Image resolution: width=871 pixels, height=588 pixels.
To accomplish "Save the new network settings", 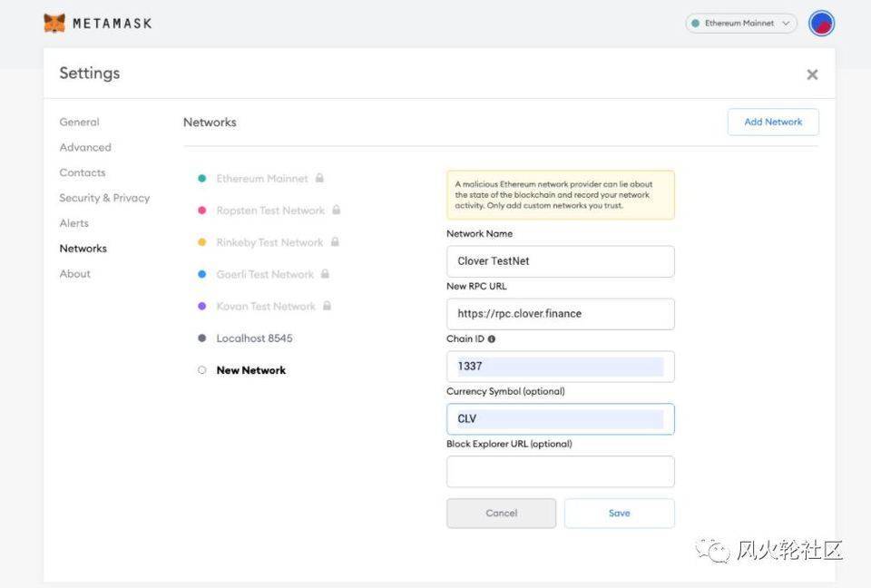I will click(x=620, y=513).
